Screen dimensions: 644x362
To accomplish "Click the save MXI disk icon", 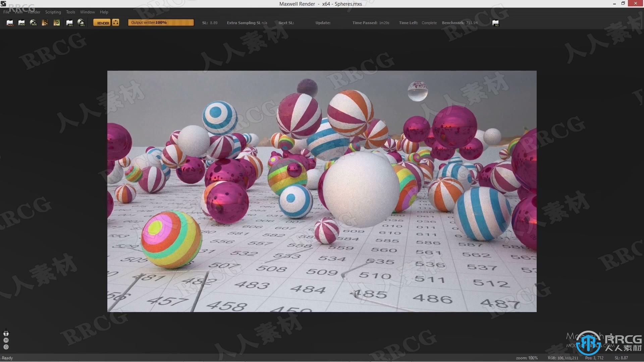I will pos(34,23).
